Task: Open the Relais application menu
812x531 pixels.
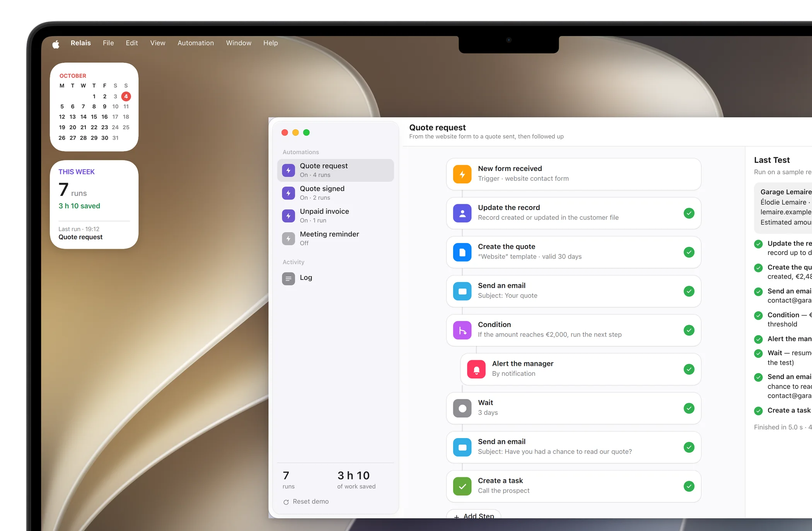Action: pyautogui.click(x=81, y=43)
